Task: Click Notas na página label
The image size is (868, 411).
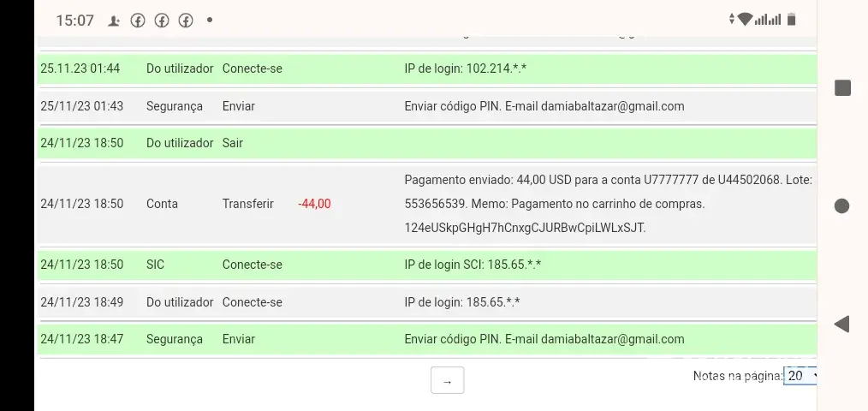Action: click(x=738, y=376)
